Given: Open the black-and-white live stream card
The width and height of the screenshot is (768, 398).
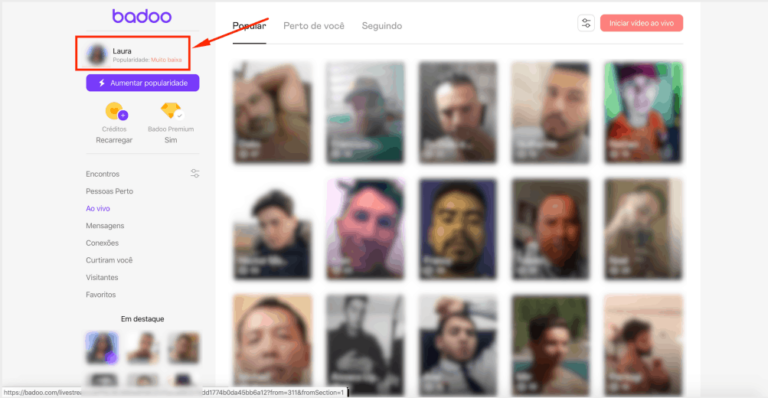Looking at the screenshot, I should coord(365,345).
